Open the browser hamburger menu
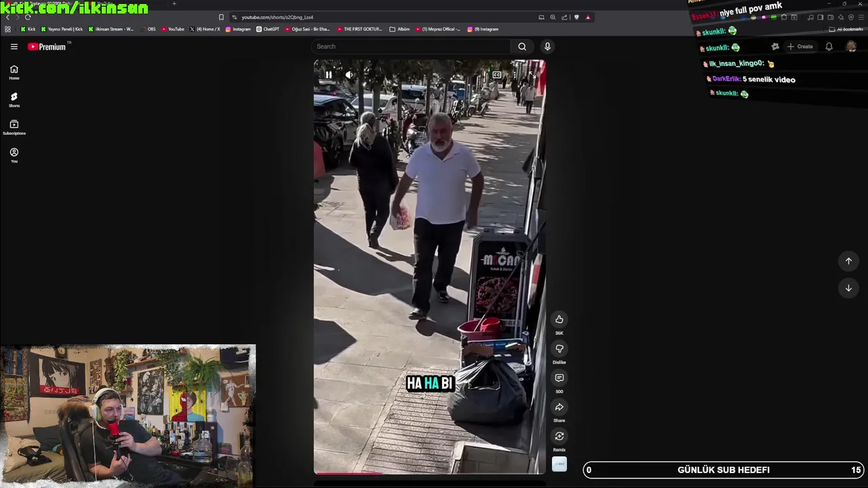 (862, 17)
